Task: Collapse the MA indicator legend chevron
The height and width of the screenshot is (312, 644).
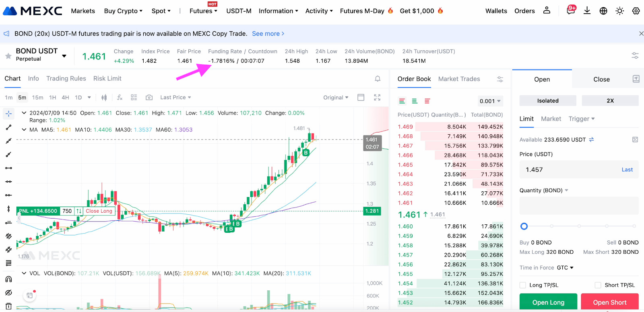Action: coord(24,129)
